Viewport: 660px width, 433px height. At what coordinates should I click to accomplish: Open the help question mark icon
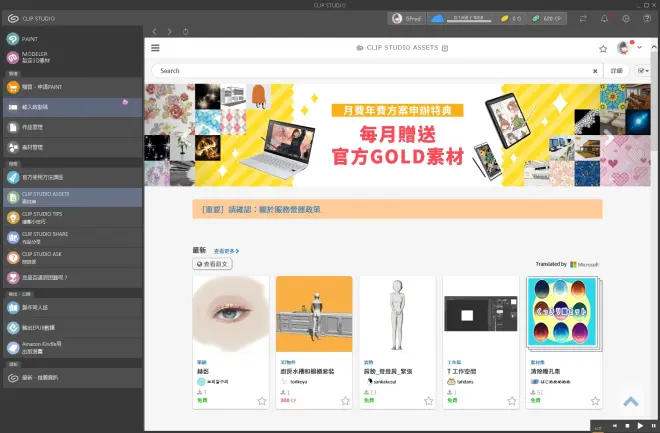647,19
